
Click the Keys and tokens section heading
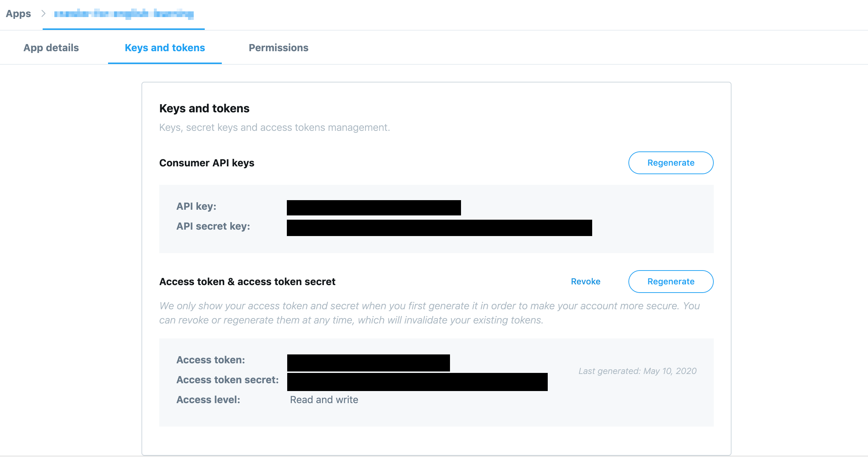204,108
